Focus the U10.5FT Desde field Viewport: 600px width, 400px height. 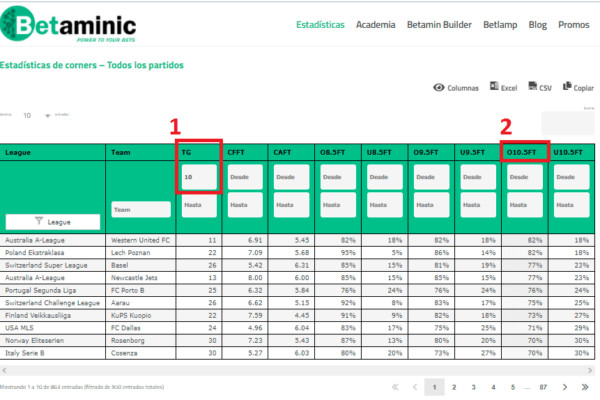(571, 177)
